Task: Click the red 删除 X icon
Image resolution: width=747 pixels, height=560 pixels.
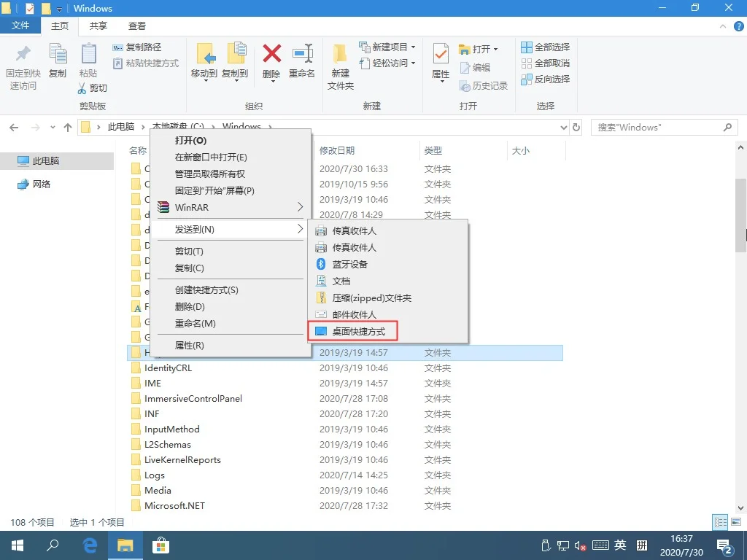Action: click(x=271, y=53)
